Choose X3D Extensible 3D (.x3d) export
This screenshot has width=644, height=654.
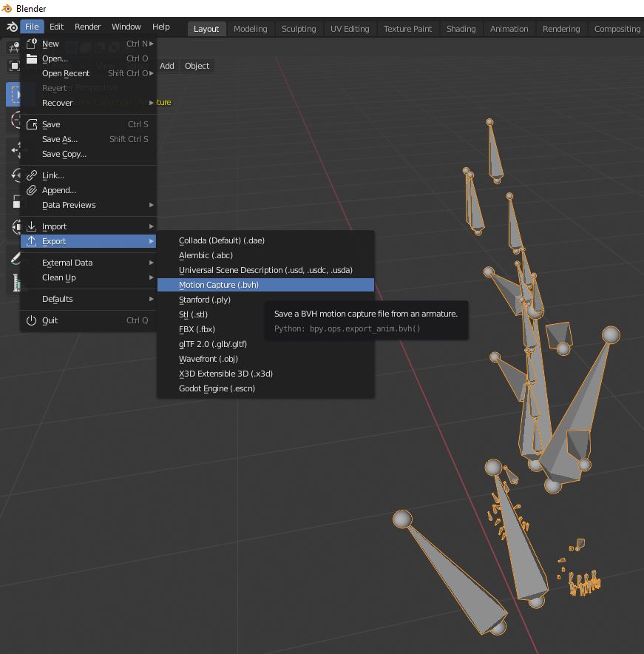coord(265,374)
